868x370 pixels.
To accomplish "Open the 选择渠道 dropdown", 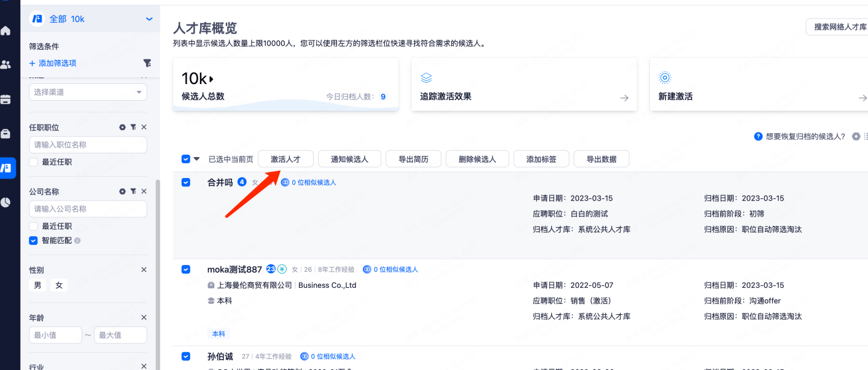I will (88, 92).
